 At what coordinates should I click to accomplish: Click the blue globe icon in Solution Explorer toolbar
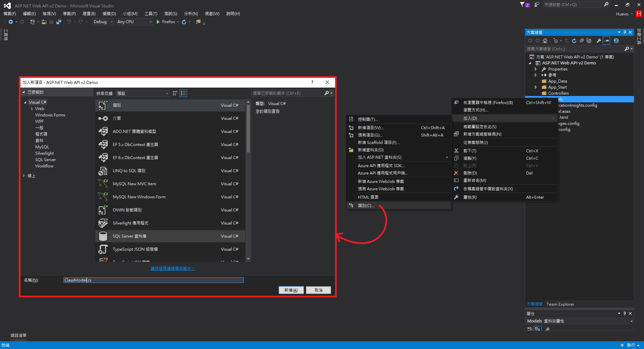pos(616,41)
